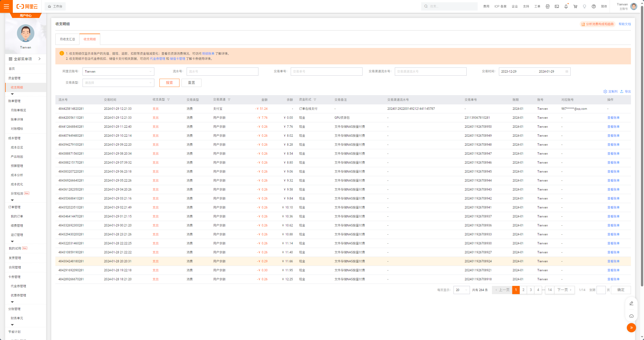This screenshot has width=644, height=340.
Task: Click the lightbulb icon in top bar
Action: point(584,6)
